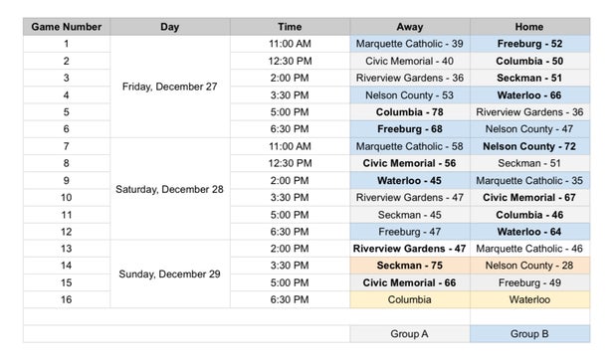
Task: Click the Game Number column header
Action: (x=67, y=27)
